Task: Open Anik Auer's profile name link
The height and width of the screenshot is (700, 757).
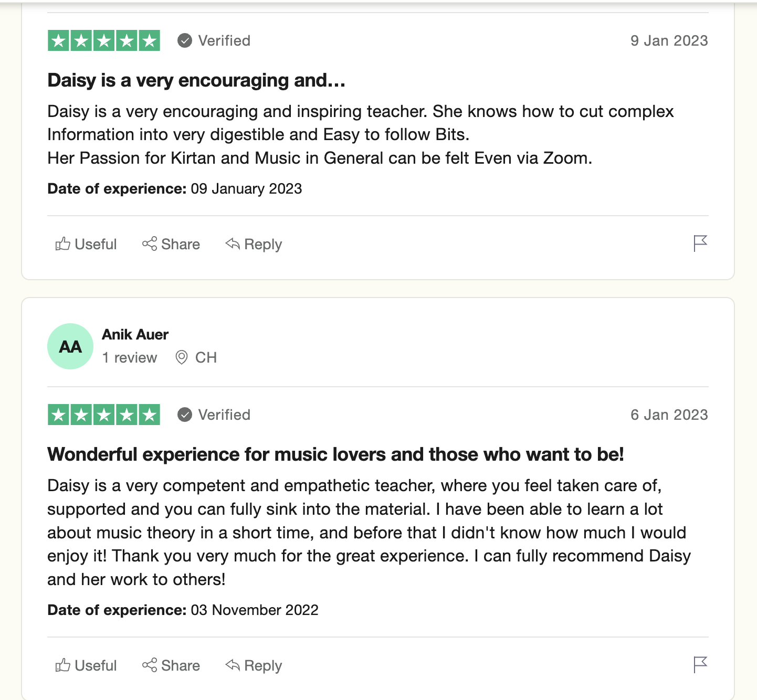Action: (135, 334)
